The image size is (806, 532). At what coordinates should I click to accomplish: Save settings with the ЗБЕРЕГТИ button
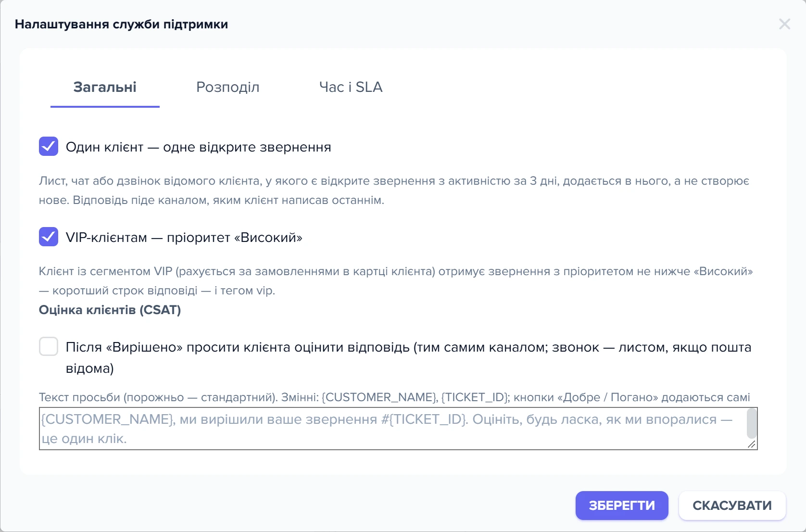click(x=622, y=506)
